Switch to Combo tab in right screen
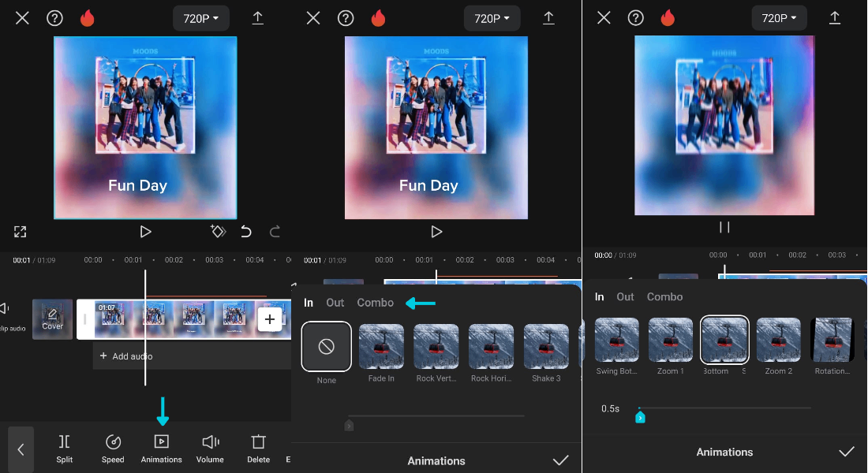868x473 pixels. (665, 296)
